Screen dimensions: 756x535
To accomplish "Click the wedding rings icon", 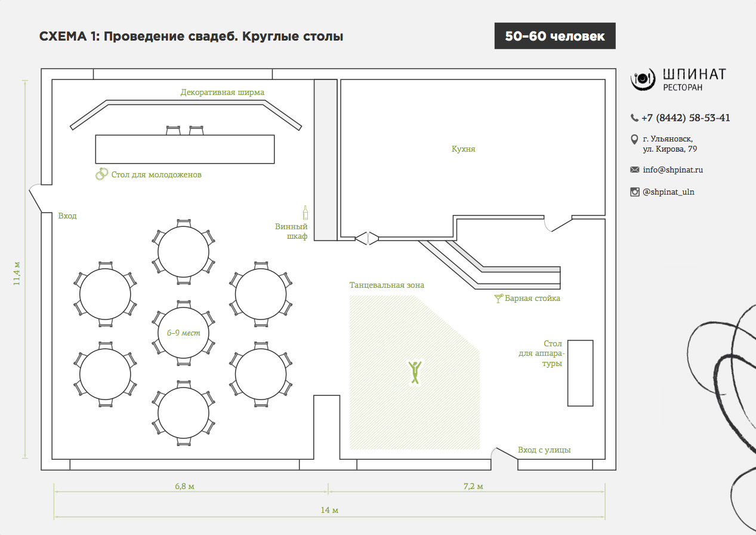I will (101, 174).
